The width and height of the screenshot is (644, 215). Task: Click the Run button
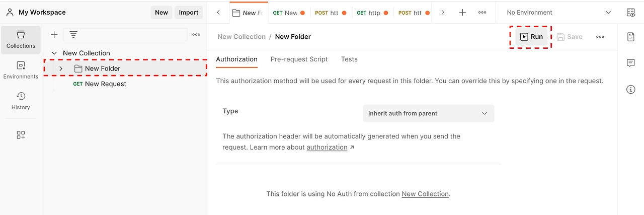531,37
